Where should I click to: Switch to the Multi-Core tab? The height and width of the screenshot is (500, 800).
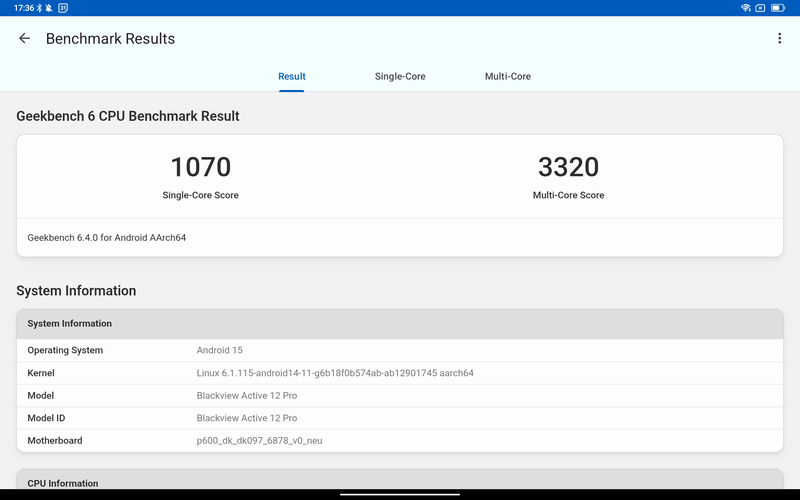click(508, 77)
